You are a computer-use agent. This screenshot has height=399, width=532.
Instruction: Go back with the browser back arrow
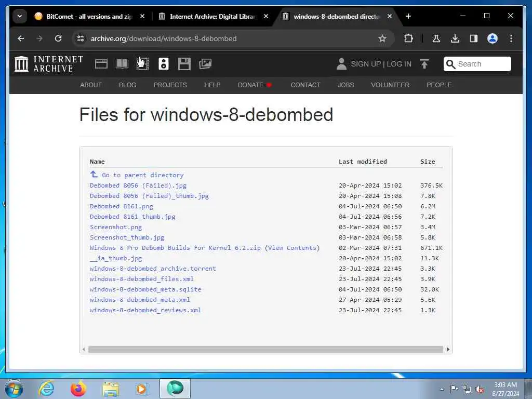21,38
